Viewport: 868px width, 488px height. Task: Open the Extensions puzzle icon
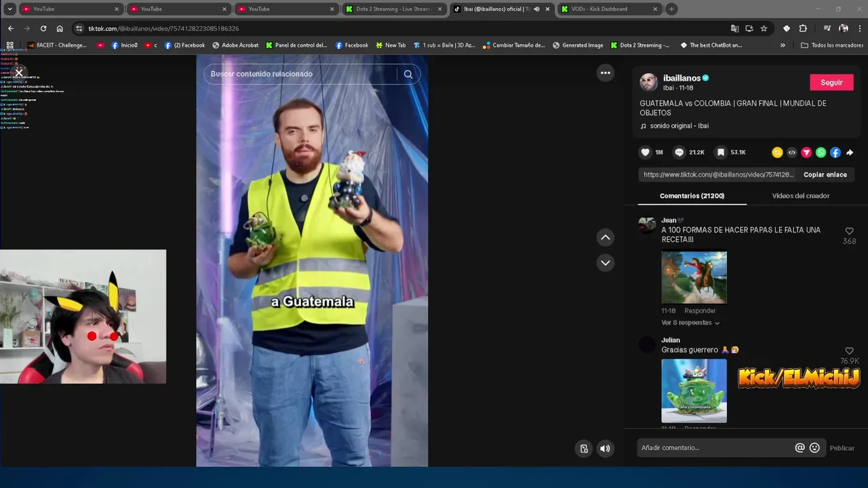803,28
